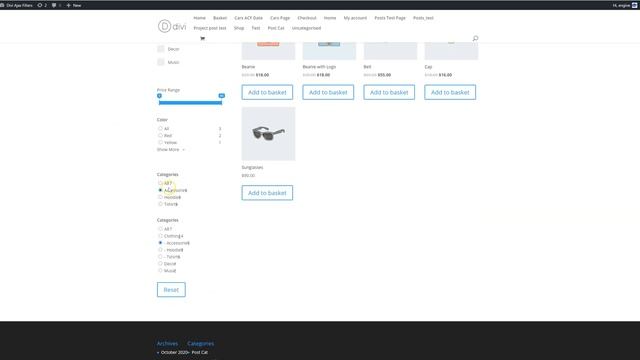
Task: Open the search magnifier icon in the header
Action: (x=475, y=38)
